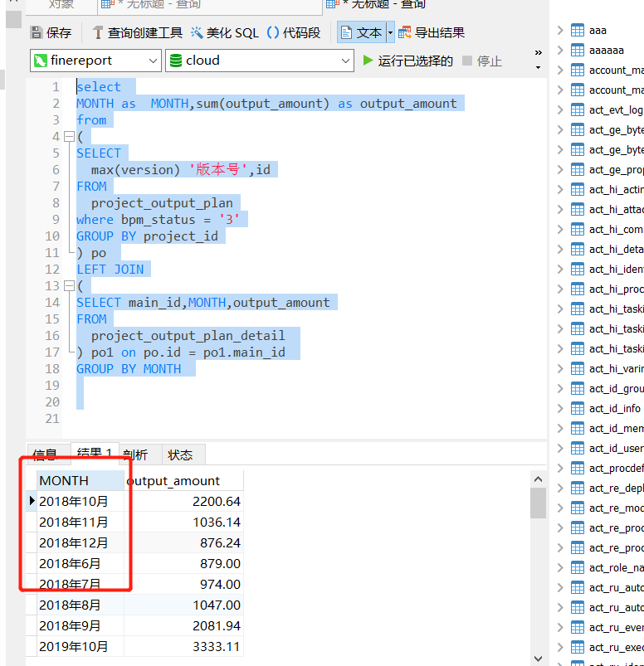Screen dimensions: 644x666
Task: Click Export Result (导出结果)
Action: (x=431, y=32)
